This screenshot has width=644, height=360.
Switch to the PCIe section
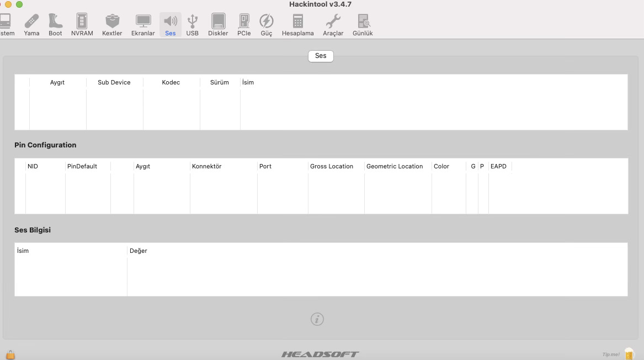tap(244, 25)
